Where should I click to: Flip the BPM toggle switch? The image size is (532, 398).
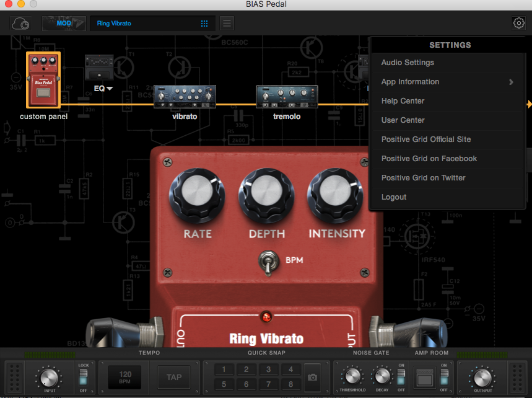point(268,262)
